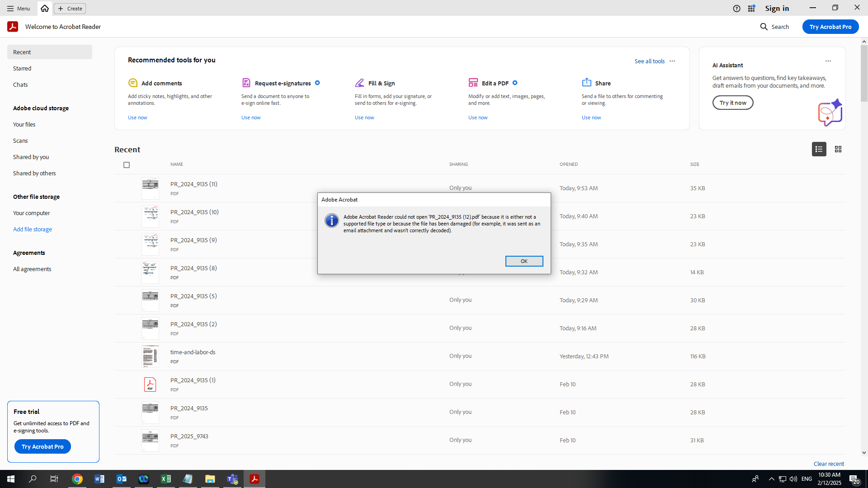Dismiss the error dialog with OK
The height and width of the screenshot is (488, 868).
pos(524,261)
